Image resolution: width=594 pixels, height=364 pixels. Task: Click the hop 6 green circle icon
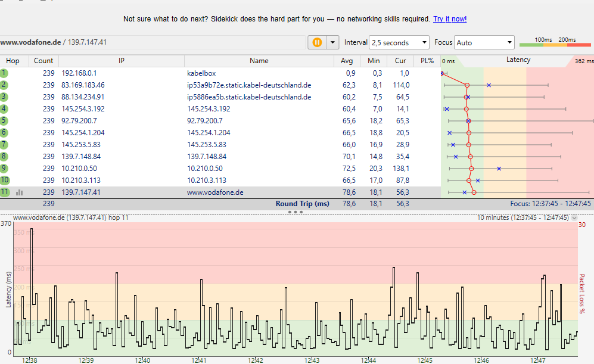(x=4, y=133)
